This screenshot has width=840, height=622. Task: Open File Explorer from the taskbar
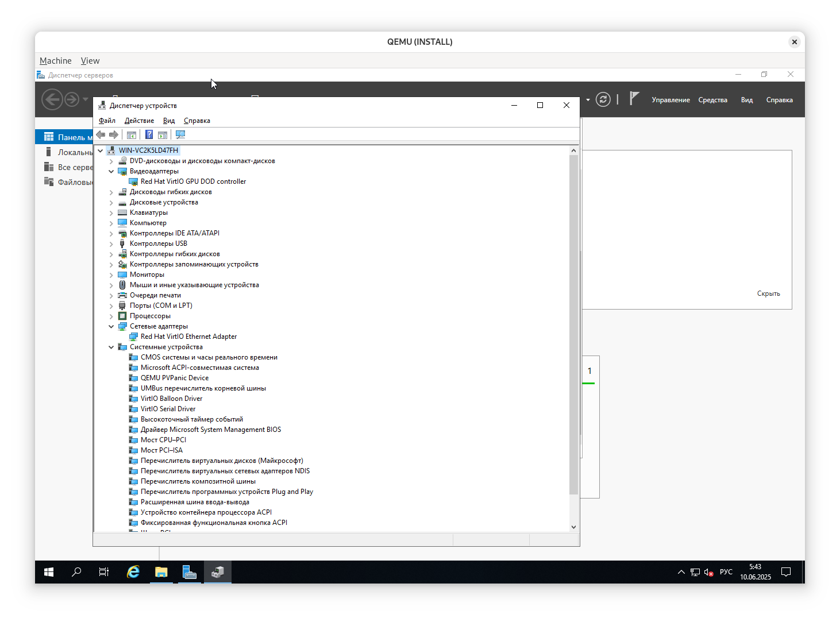(161, 572)
